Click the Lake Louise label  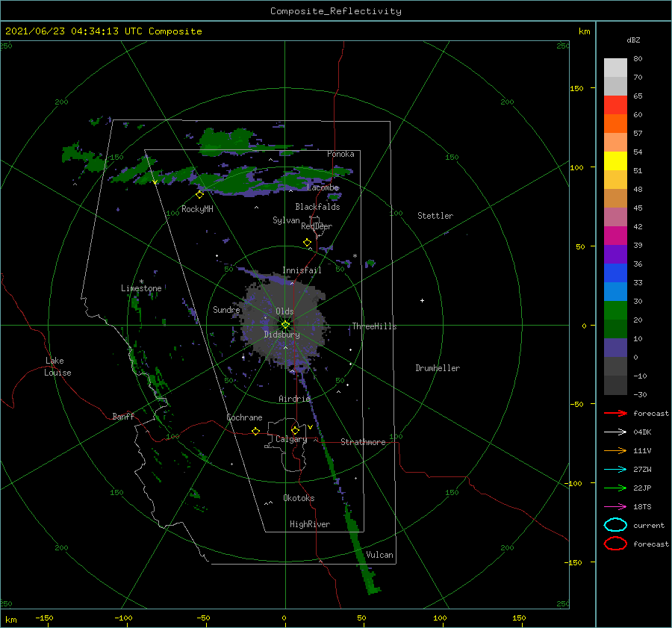(57, 367)
